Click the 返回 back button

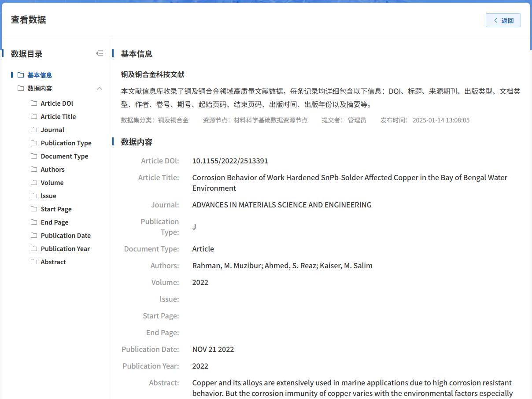[503, 20]
